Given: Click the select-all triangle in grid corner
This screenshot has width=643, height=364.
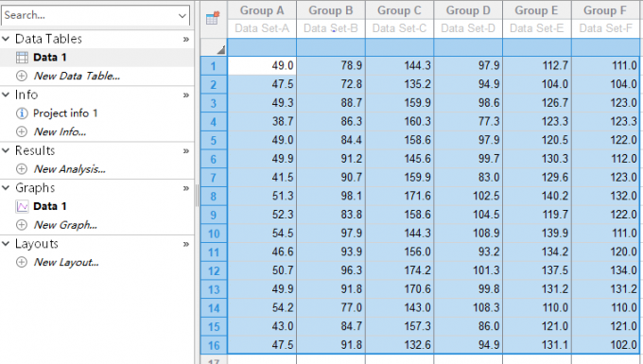Looking at the screenshot, I should click(221, 50).
